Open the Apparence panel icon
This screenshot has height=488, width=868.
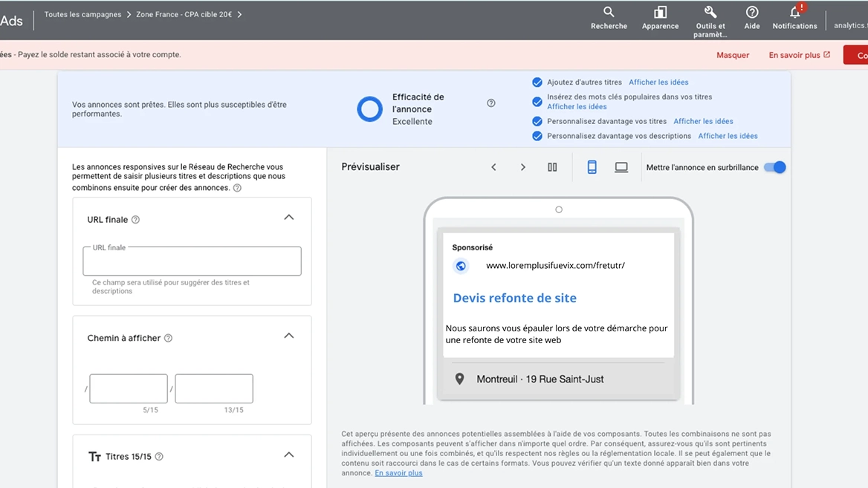tap(660, 18)
